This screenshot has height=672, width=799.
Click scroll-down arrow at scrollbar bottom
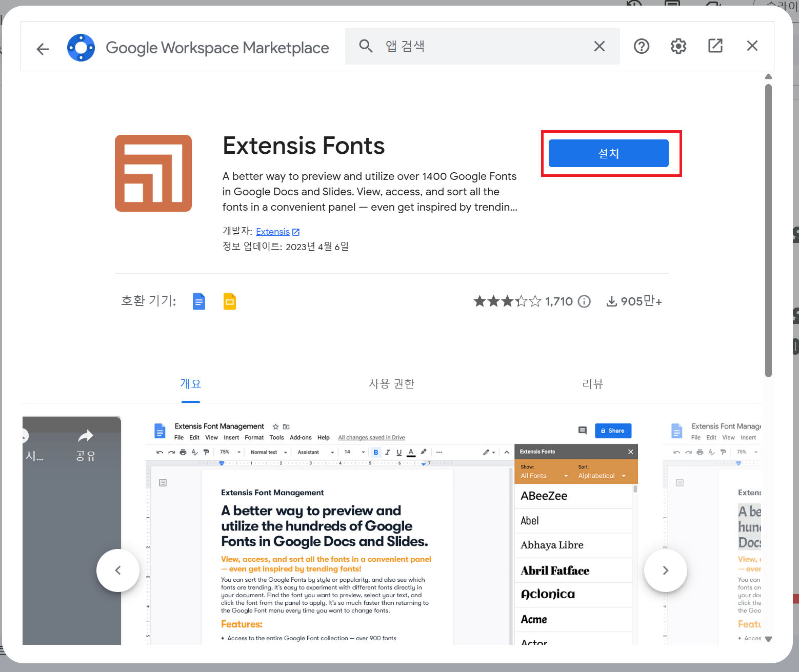pyautogui.click(x=768, y=639)
